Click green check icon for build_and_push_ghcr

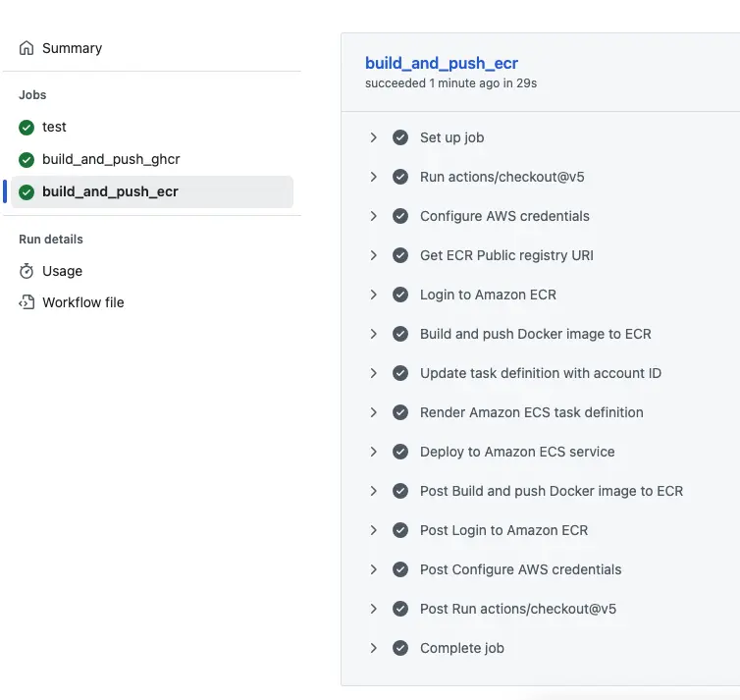pyautogui.click(x=26, y=160)
